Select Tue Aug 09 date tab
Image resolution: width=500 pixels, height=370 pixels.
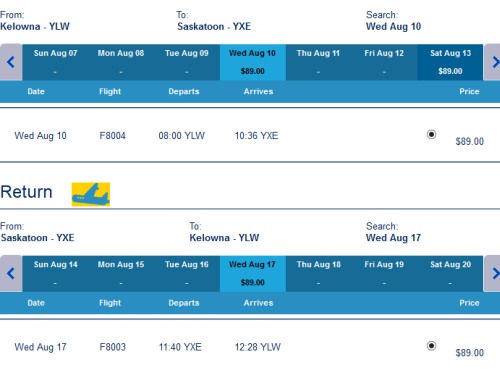187,62
